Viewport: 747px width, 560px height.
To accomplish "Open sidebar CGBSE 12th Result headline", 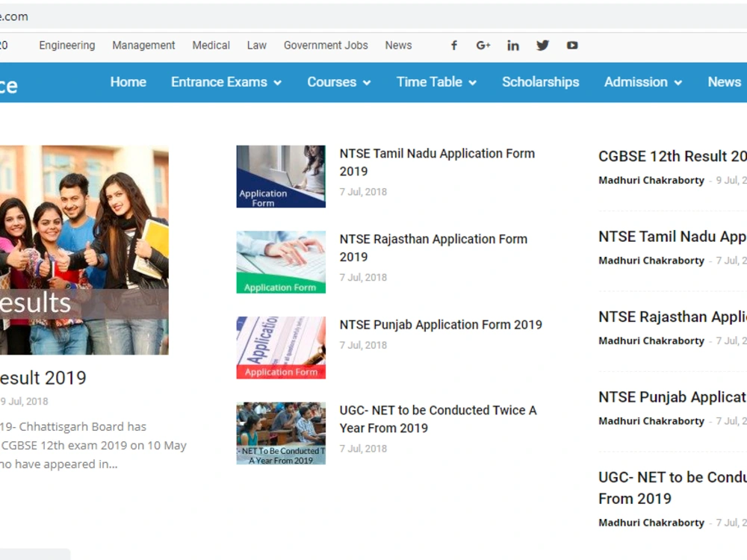I will tap(672, 156).
